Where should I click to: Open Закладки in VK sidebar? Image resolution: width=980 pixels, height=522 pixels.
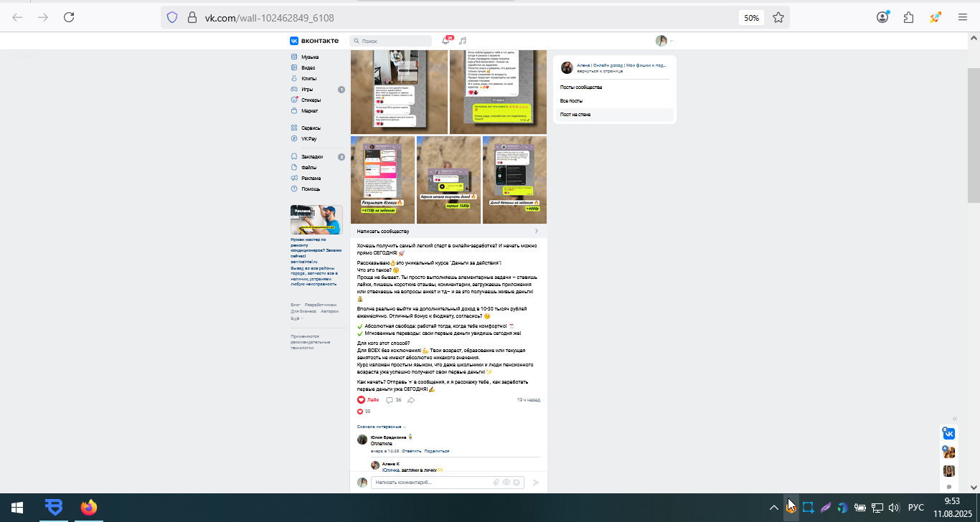pos(312,156)
